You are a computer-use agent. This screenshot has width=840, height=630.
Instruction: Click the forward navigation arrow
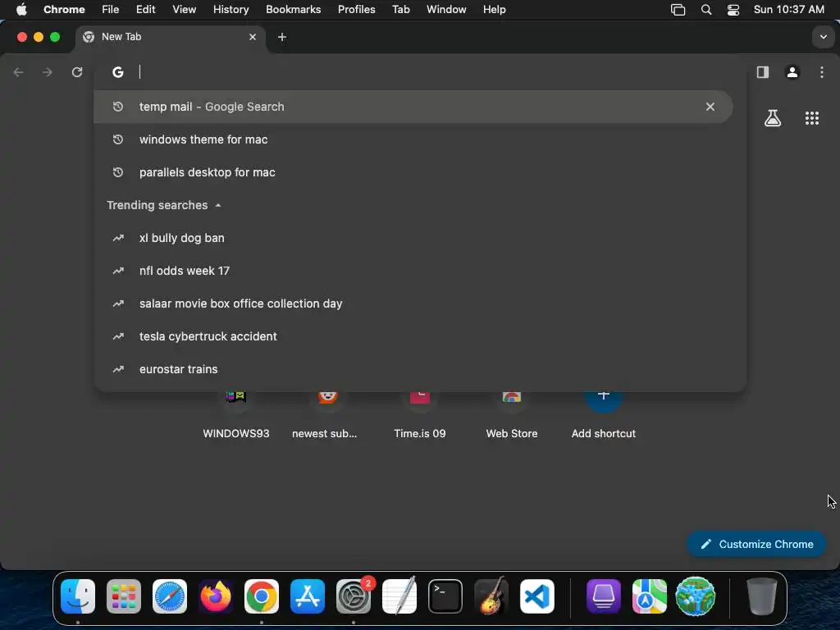pyautogui.click(x=48, y=72)
